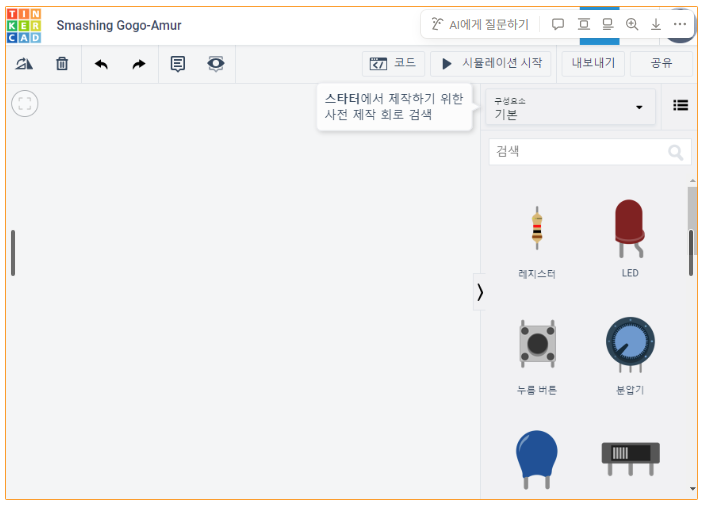Toggle notes visibility eye icon
This screenshot has width=704, height=505.
coord(216,64)
